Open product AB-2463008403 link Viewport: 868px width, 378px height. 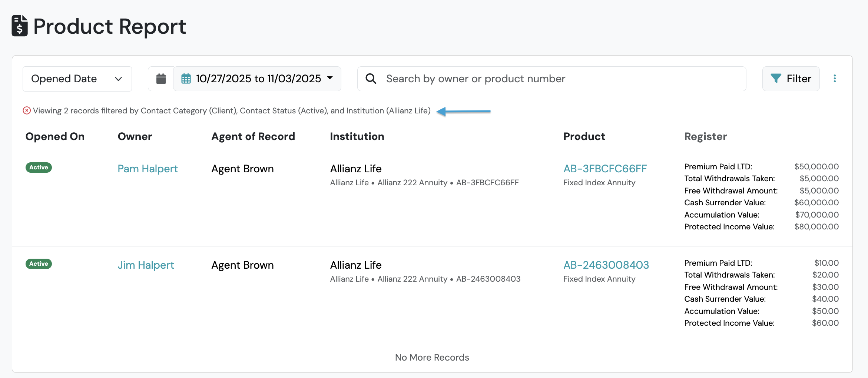[606, 265]
